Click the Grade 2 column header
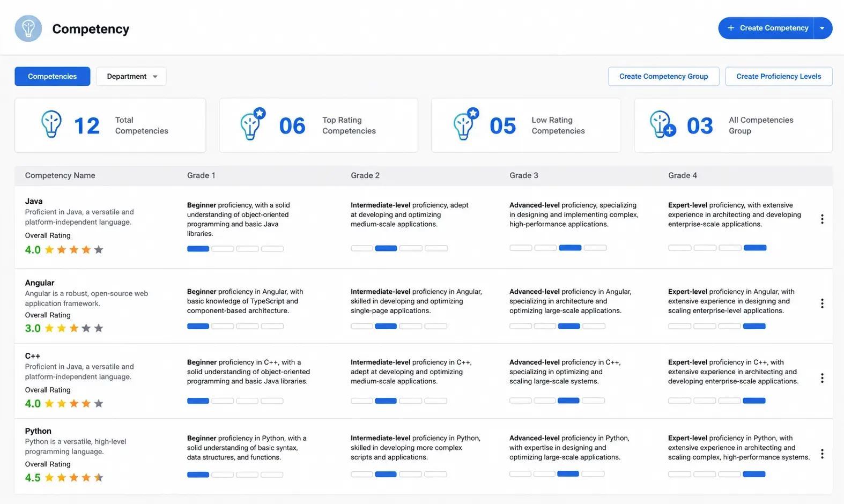 click(x=365, y=175)
